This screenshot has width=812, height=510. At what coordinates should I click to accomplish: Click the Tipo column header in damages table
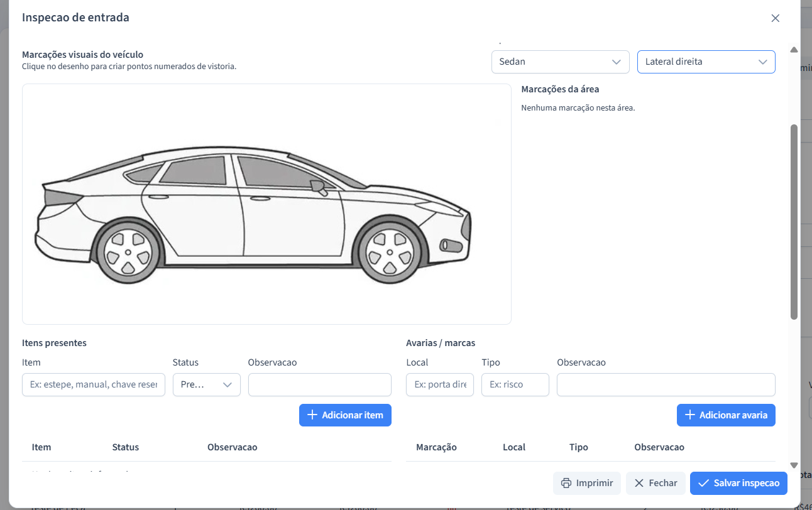point(579,447)
